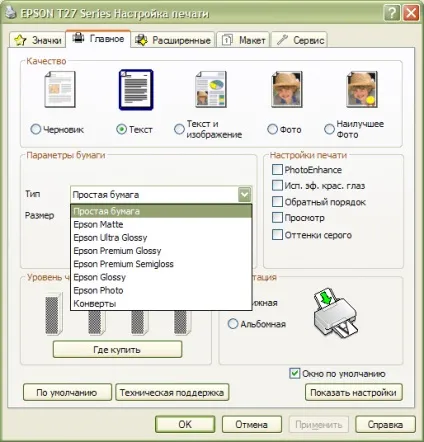Click the Где купить button
The width and height of the screenshot is (424, 442).
coord(117,350)
